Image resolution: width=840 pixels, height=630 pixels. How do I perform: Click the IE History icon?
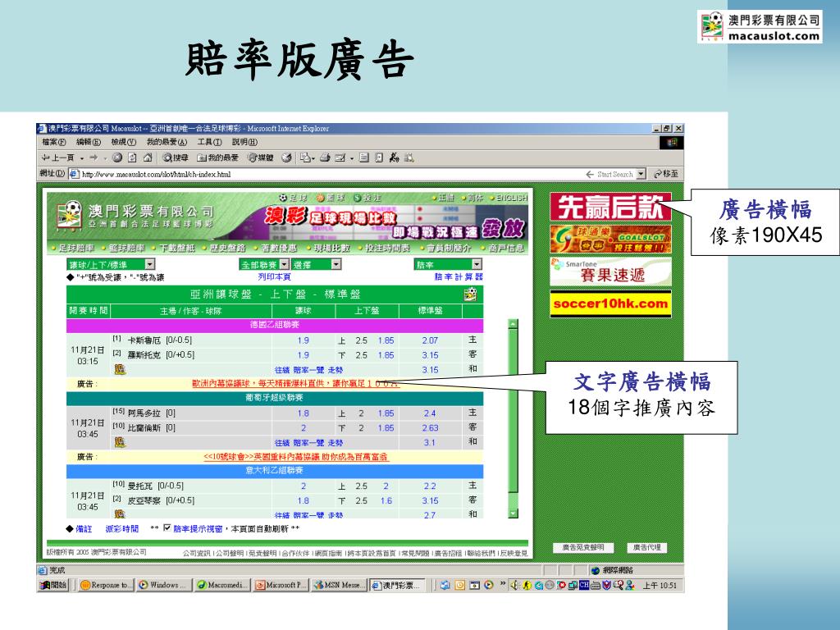(x=286, y=157)
